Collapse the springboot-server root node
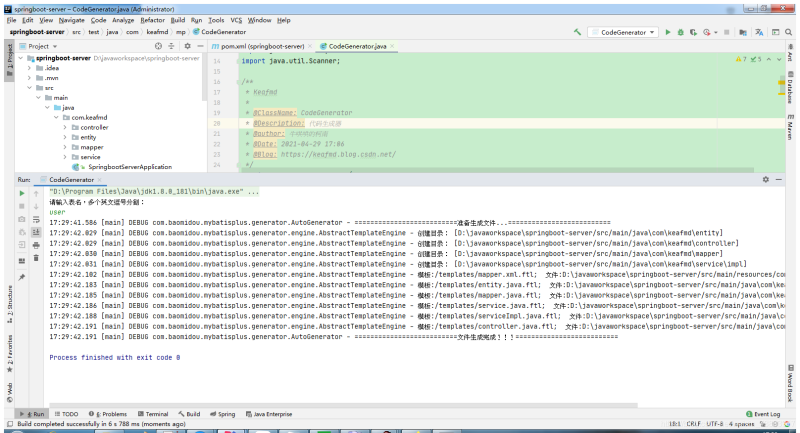This screenshot has height=433, width=800. click(21, 58)
